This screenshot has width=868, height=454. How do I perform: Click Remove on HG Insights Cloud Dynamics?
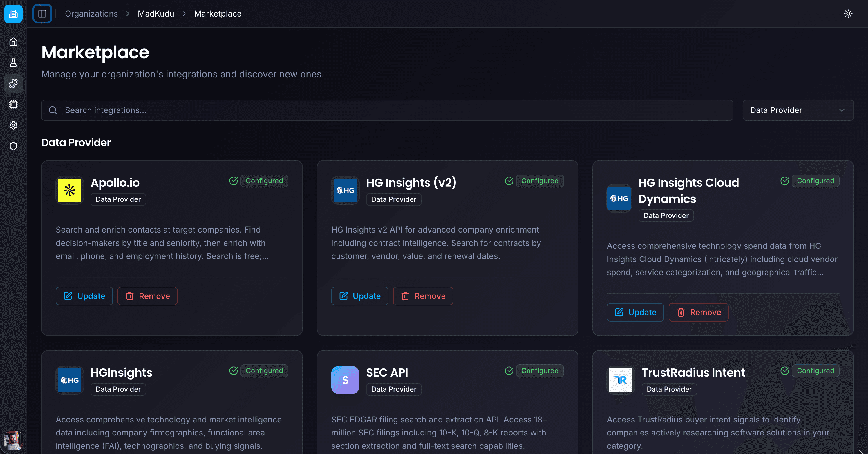[x=699, y=312]
